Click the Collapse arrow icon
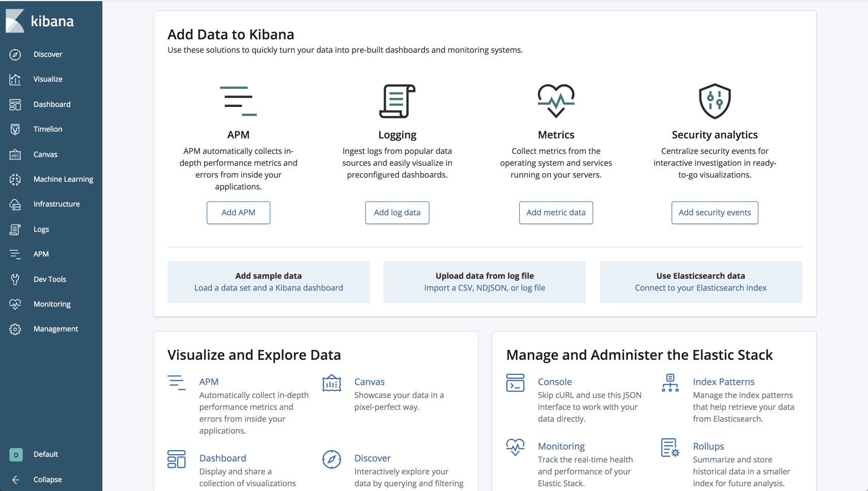 (x=16, y=480)
